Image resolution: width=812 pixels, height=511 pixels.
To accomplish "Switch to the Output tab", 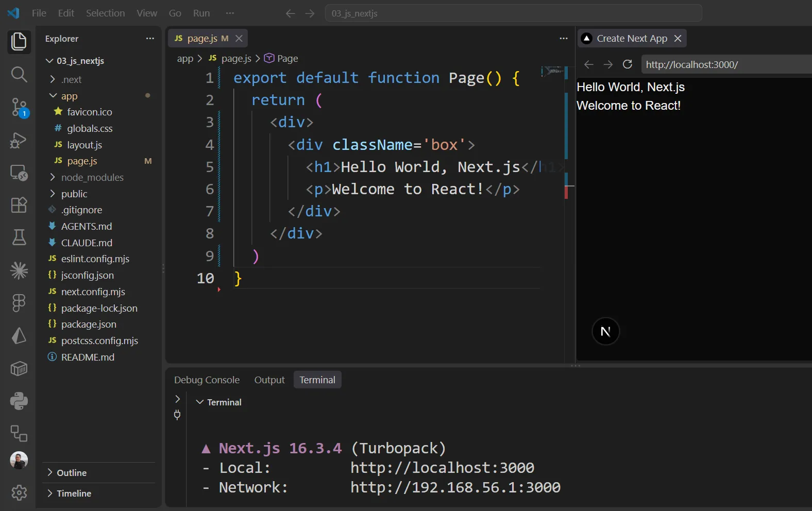I will 269,380.
